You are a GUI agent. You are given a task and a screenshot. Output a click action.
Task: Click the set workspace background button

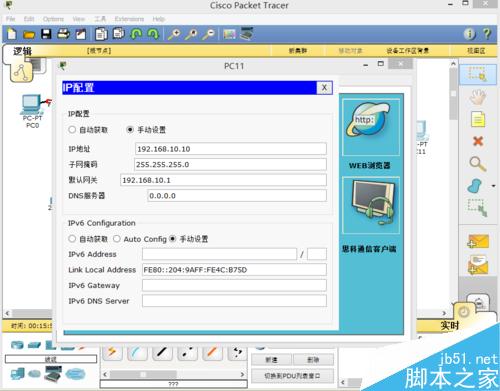(408, 51)
